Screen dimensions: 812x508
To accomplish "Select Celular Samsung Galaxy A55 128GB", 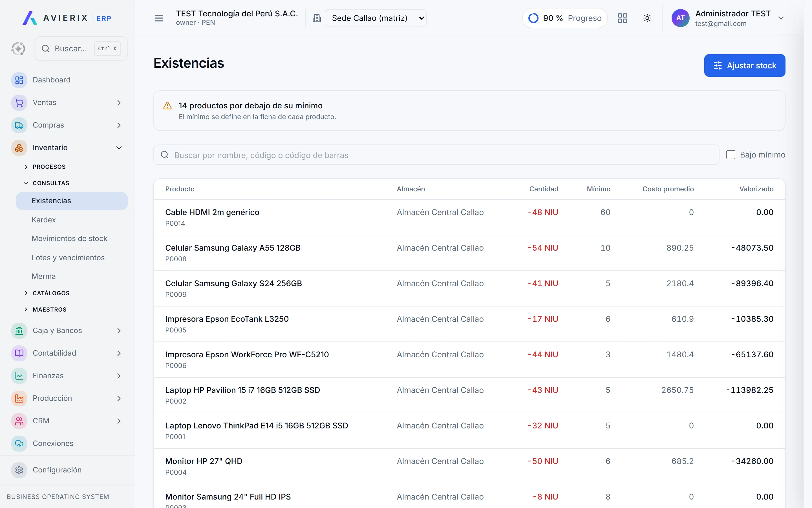I will click(x=233, y=248).
